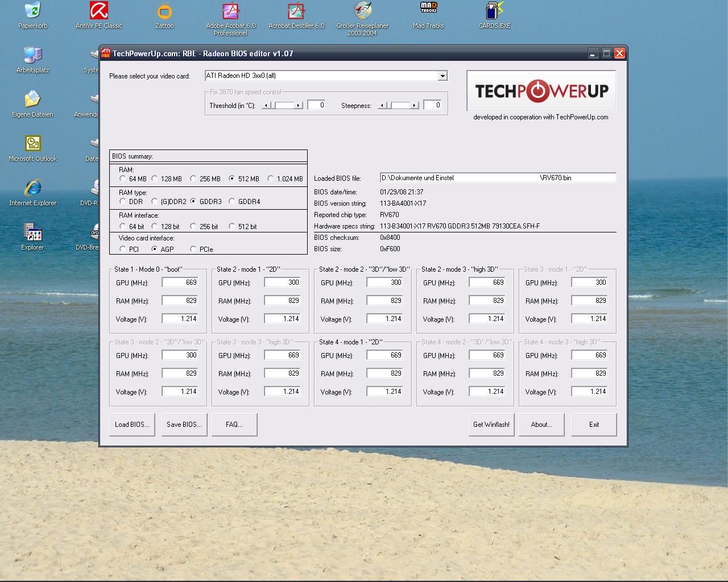This screenshot has width=728, height=582.
Task: Open the FAQ... button
Action: (234, 425)
